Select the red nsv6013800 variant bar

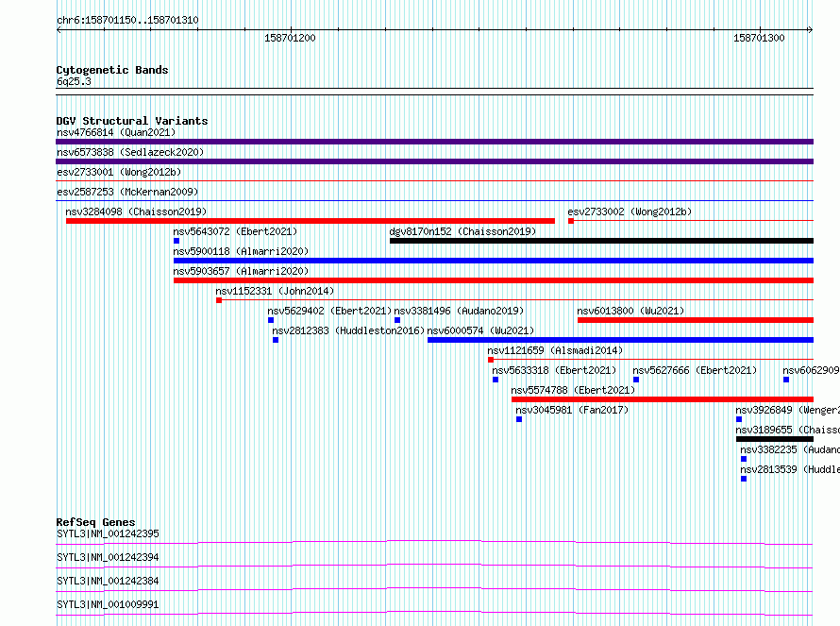pos(696,320)
